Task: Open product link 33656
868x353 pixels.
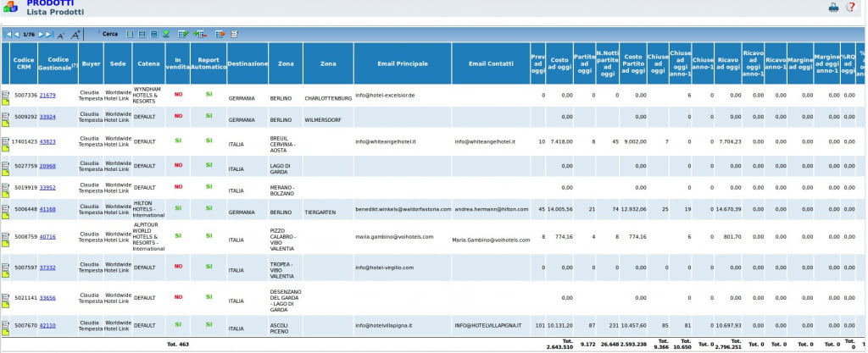Action: click(47, 298)
